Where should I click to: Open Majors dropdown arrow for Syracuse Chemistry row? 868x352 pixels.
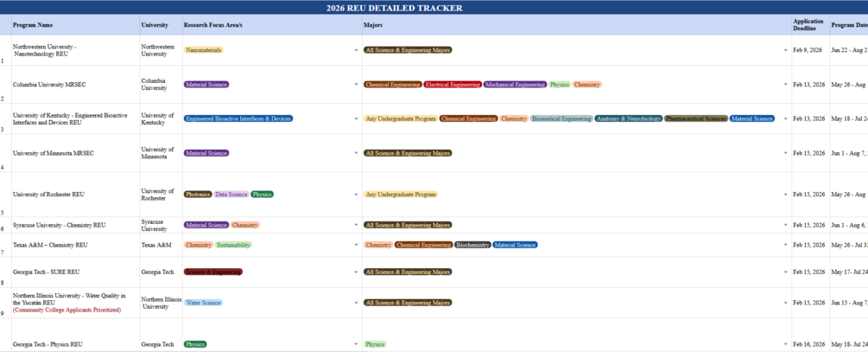click(785, 225)
